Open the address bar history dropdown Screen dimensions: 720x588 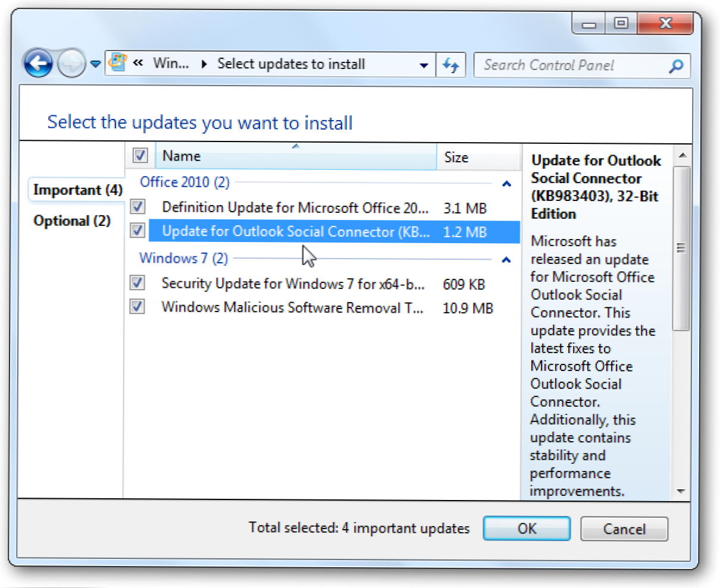click(x=424, y=65)
